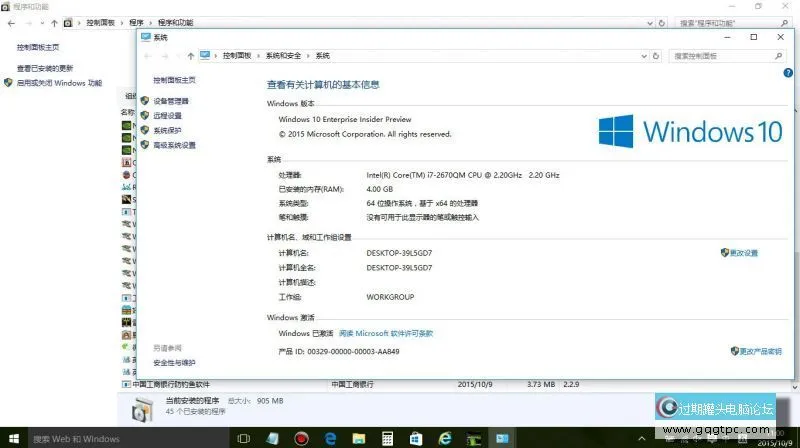Open 系统保护 link
The width and height of the screenshot is (800, 448).
[167, 131]
